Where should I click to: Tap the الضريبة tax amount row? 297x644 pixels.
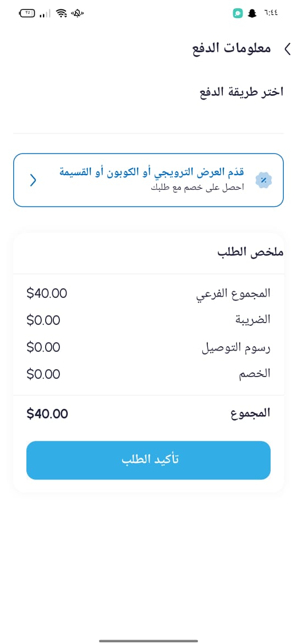[x=148, y=320]
